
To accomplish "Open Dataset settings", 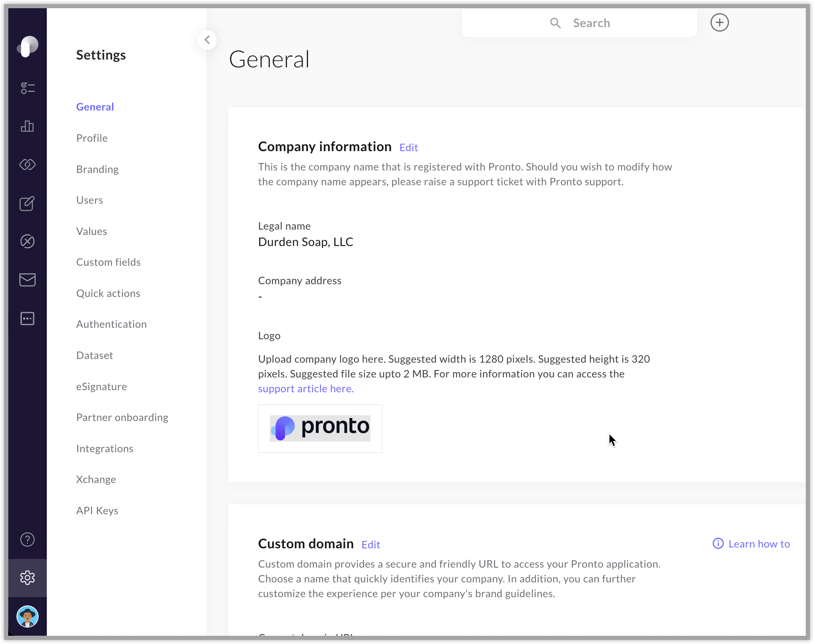I will 94,355.
